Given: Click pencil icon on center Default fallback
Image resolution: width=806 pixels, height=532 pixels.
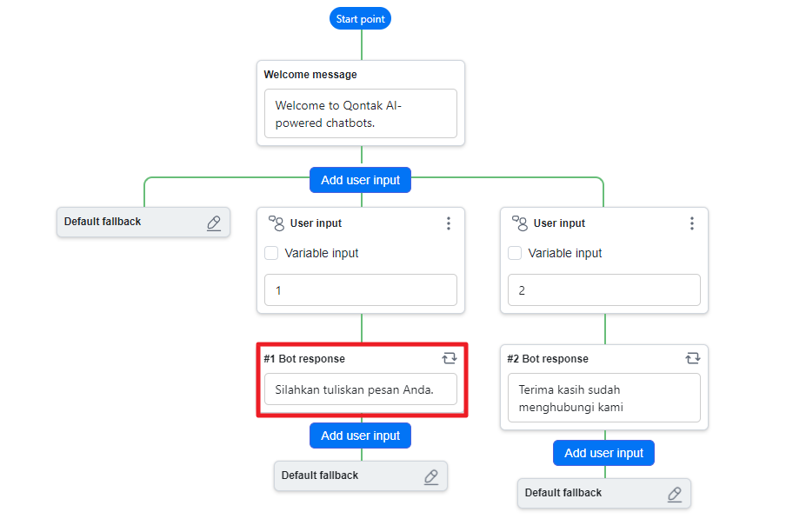Looking at the screenshot, I should 431,476.
